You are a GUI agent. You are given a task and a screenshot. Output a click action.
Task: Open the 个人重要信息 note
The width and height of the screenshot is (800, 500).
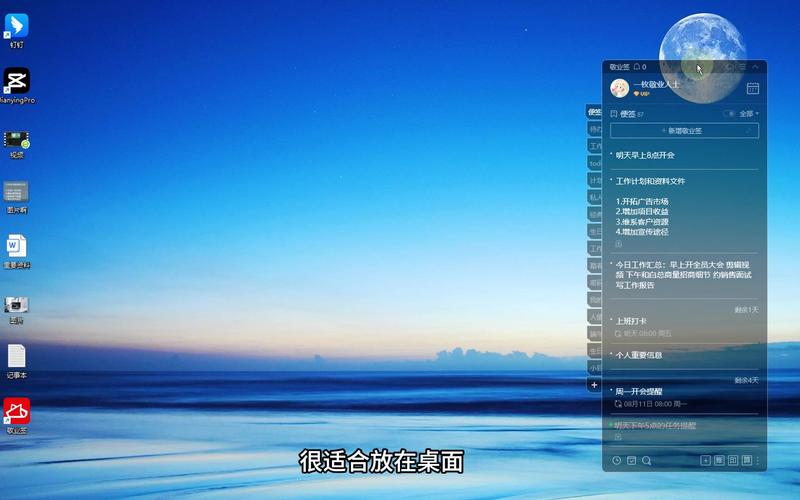coord(638,355)
